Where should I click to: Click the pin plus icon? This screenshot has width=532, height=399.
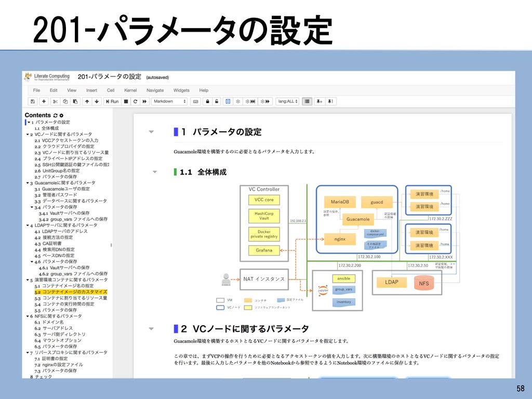click(x=320, y=101)
